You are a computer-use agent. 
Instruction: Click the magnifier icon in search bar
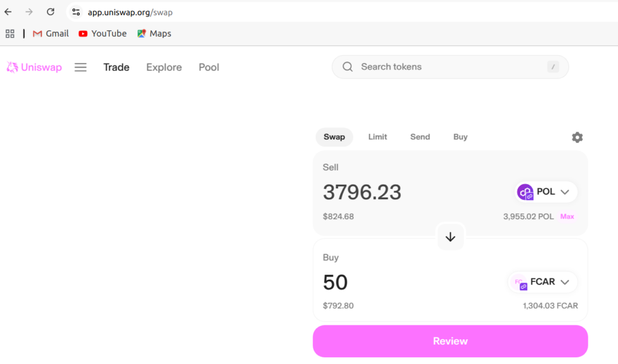click(348, 67)
